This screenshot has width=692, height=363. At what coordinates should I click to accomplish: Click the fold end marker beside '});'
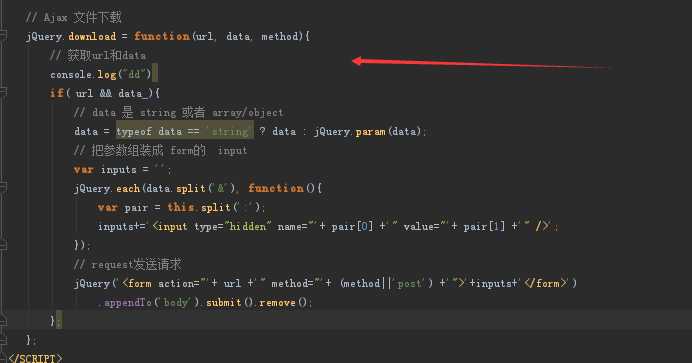(3, 245)
